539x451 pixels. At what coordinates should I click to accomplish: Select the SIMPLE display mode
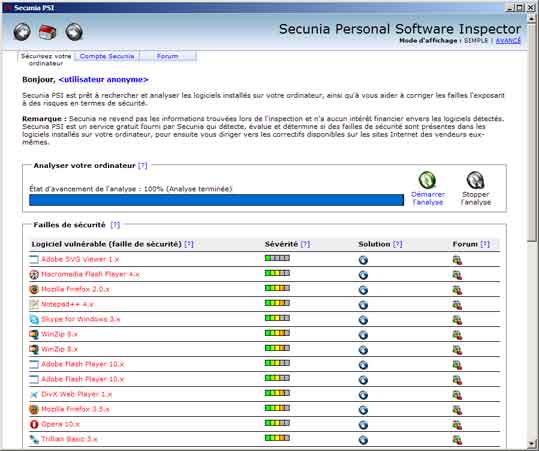point(476,41)
